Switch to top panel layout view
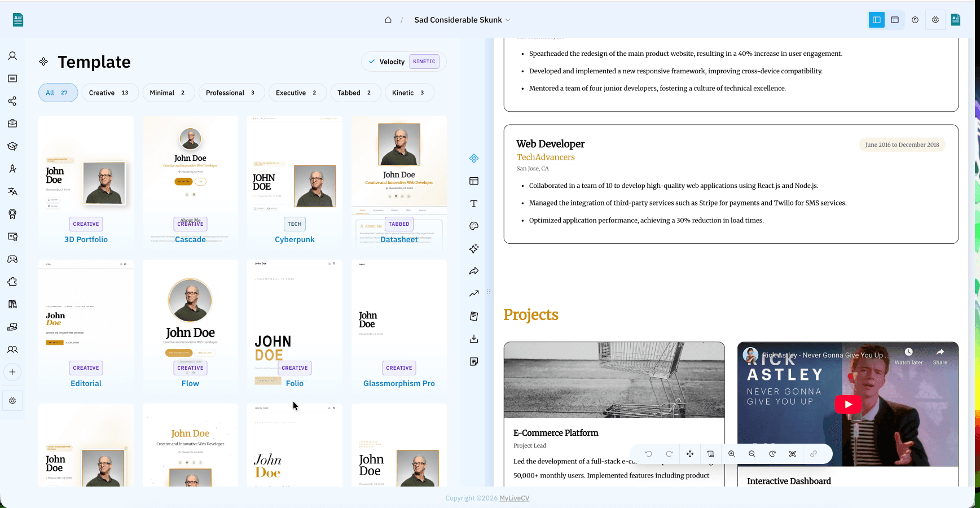The width and height of the screenshot is (980, 508). coord(895,20)
